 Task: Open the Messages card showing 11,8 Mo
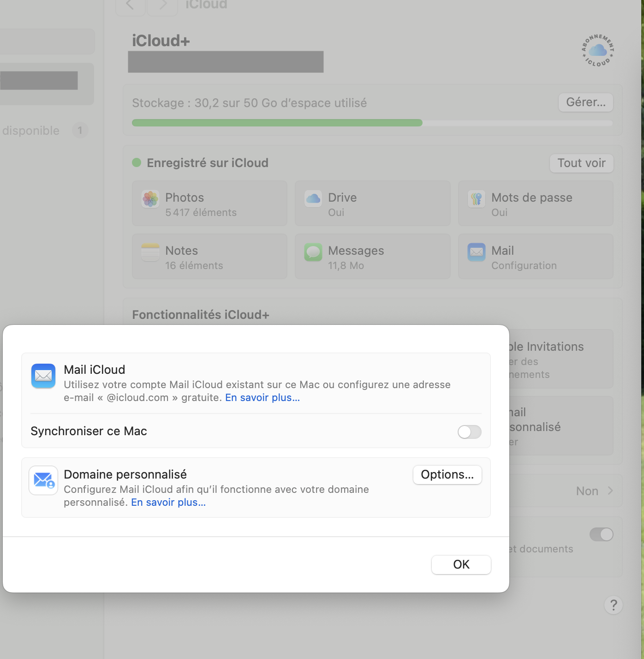pyautogui.click(x=373, y=256)
